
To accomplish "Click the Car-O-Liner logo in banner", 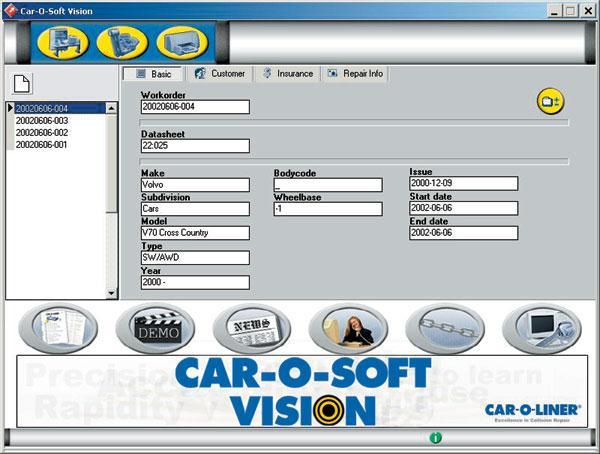I will tap(532, 413).
